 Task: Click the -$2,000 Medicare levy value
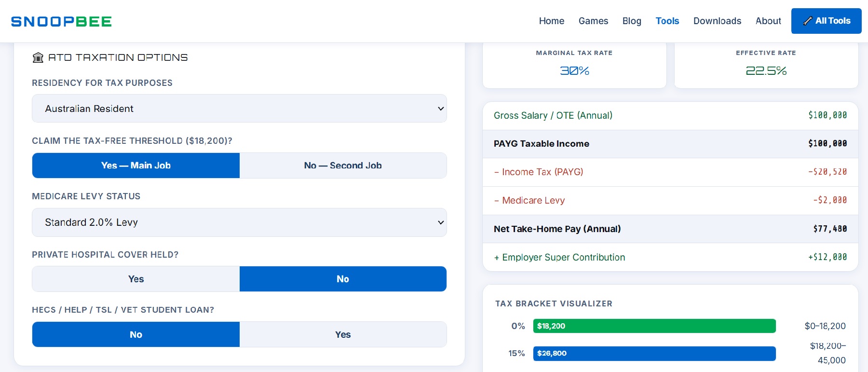[x=830, y=200]
